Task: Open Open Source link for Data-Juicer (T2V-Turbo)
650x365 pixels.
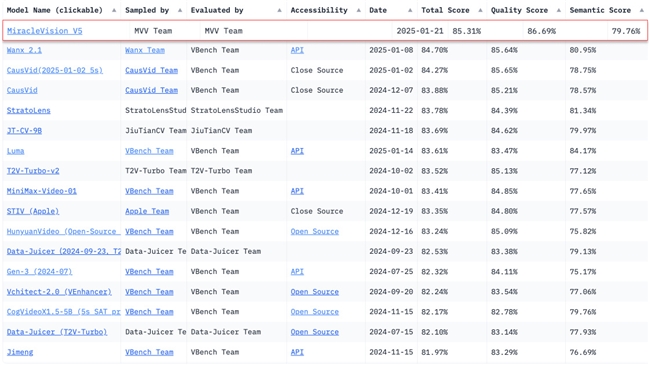Action: 315,332
